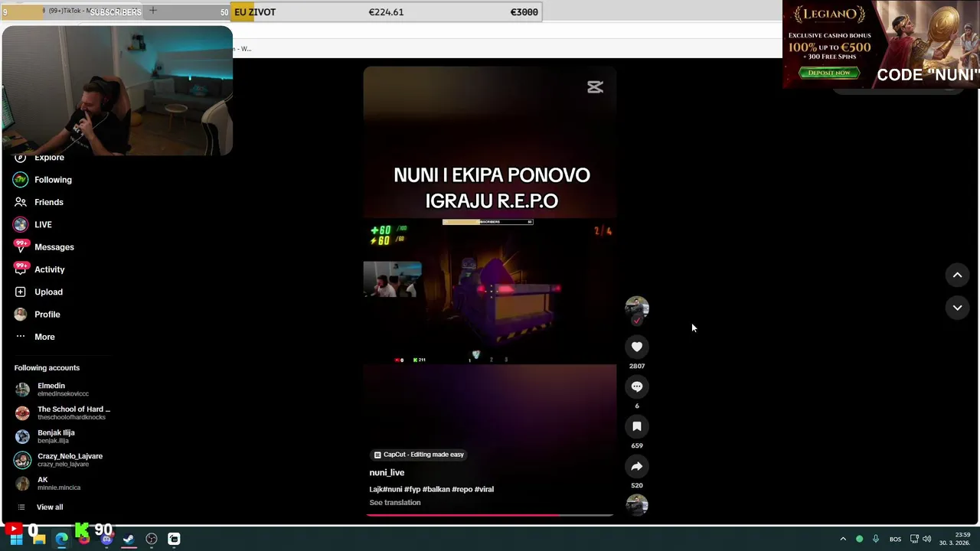Open the volume control in the tray
The width and height of the screenshot is (980, 551).
pyautogui.click(x=927, y=539)
